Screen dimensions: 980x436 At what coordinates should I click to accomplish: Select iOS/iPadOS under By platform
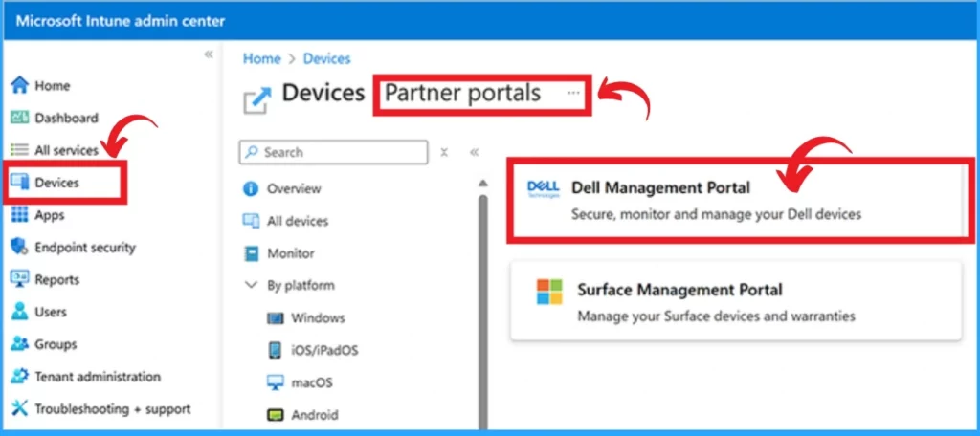point(324,350)
